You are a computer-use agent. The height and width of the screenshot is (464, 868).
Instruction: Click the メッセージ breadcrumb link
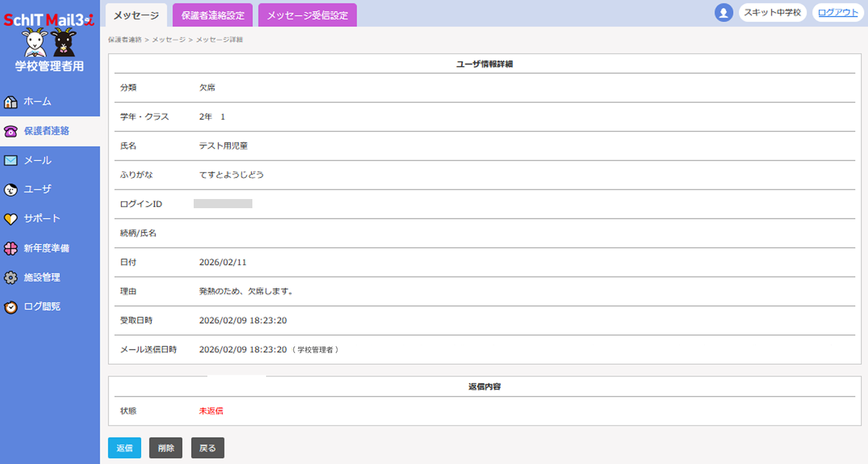coord(168,40)
